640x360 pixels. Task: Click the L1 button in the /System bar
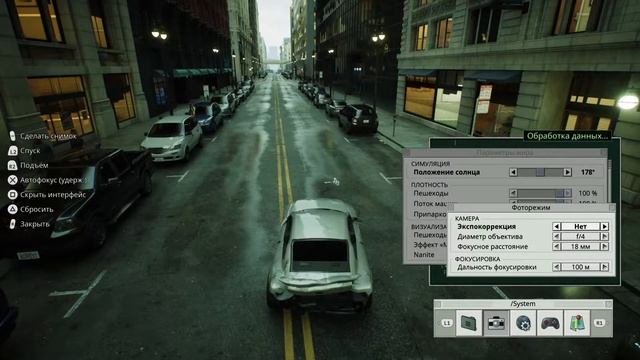447,323
